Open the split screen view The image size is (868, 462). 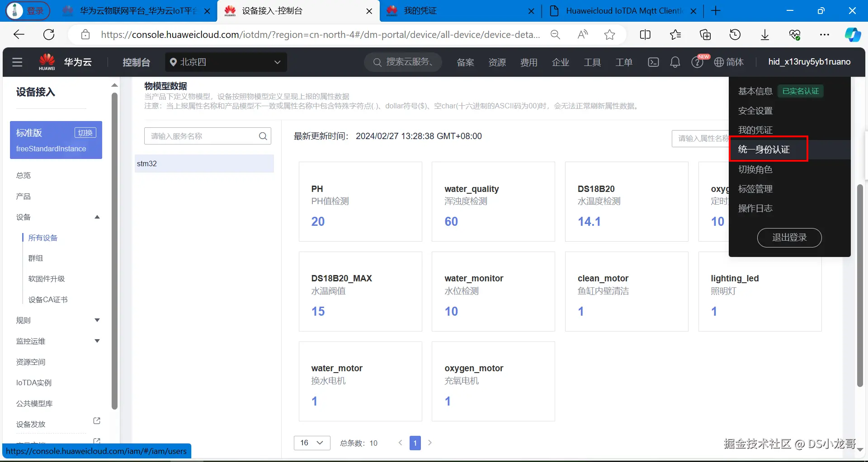click(645, 34)
